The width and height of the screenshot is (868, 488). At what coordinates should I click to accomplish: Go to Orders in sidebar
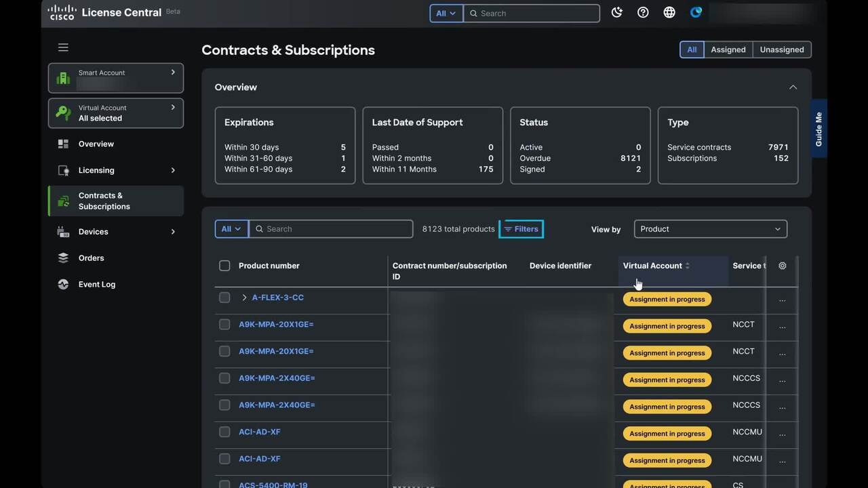click(92, 258)
